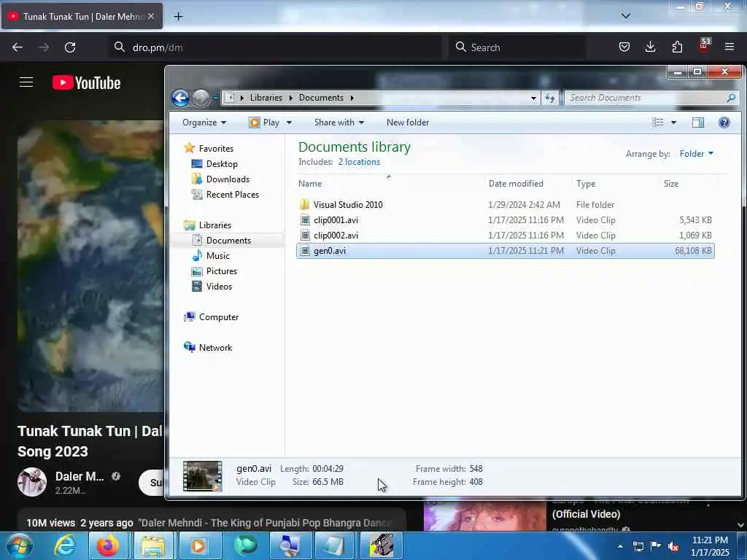Switch to Firefox in the taskbar
Viewport: 747px width, 560px height.
click(108, 545)
